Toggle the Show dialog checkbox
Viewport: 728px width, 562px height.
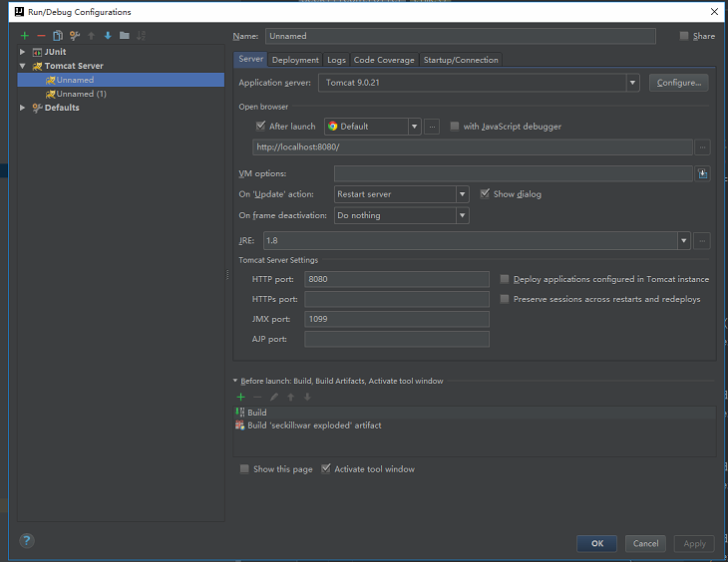pos(485,193)
